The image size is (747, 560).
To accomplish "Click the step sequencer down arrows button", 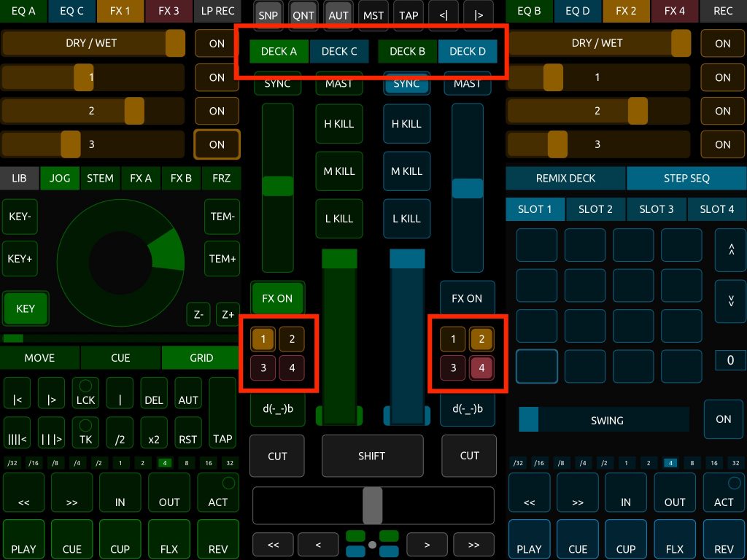I will point(731,301).
